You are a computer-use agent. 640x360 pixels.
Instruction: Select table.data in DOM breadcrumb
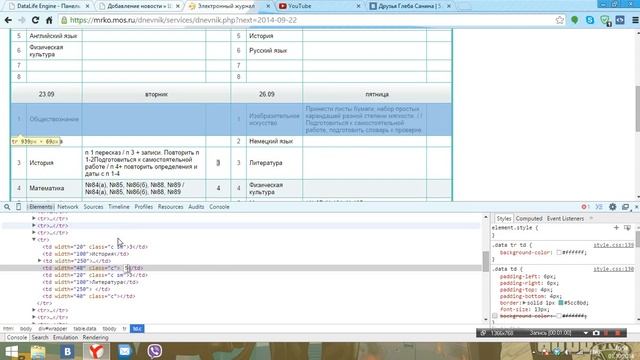tap(85, 329)
